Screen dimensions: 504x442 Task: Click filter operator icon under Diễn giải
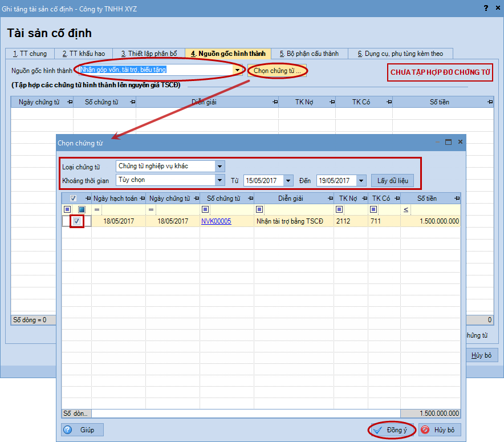pyautogui.click(x=259, y=209)
